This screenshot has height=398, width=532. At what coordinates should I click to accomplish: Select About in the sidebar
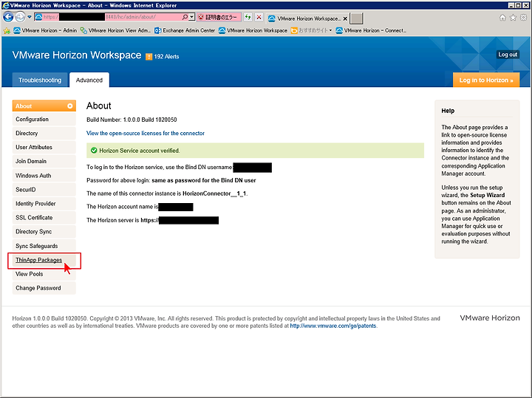44,106
